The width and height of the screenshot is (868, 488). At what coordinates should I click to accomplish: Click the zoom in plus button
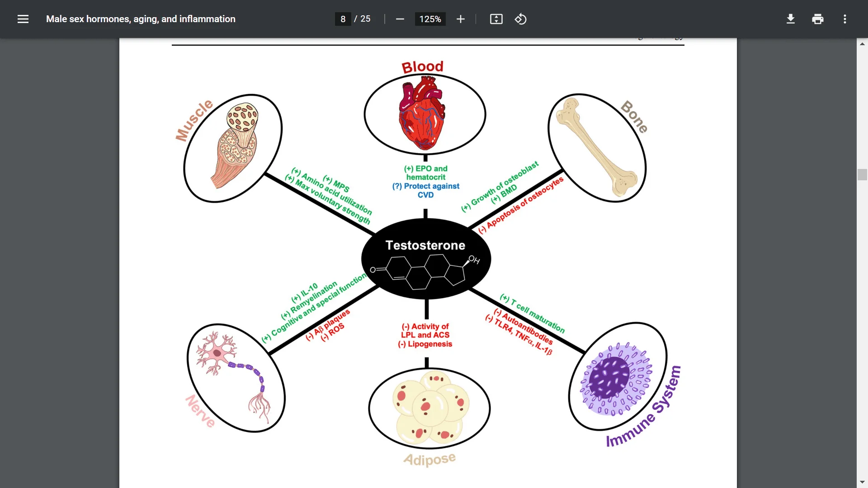461,19
